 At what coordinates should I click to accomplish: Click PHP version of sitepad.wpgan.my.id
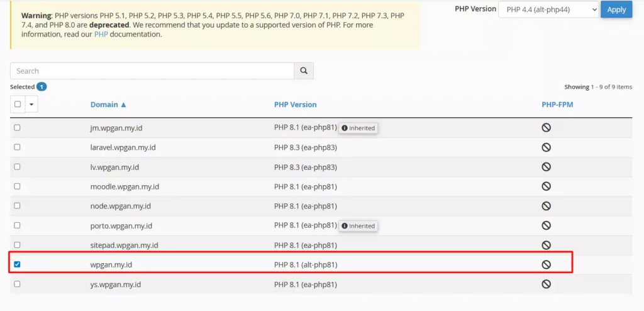tap(306, 245)
